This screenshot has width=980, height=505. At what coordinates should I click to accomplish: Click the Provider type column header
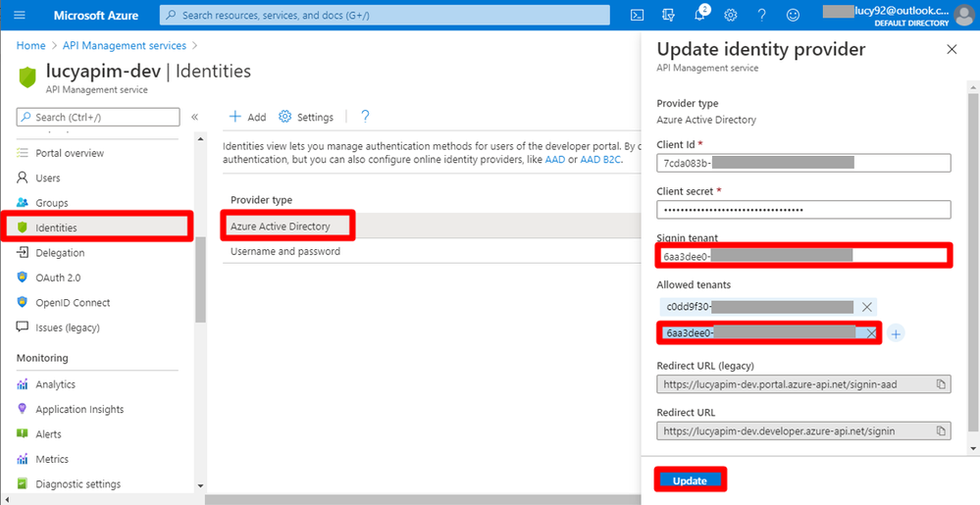click(x=261, y=200)
